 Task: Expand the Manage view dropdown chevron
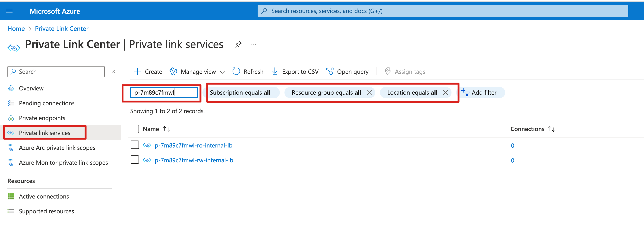(x=222, y=72)
